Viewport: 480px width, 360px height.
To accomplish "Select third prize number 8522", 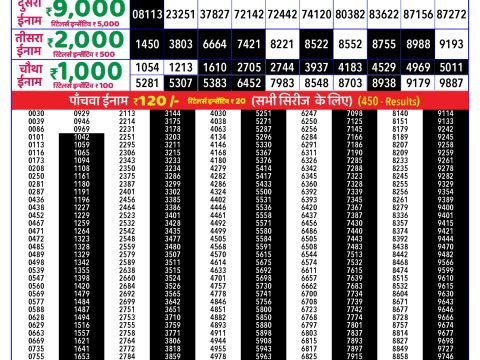I will click(316, 44).
